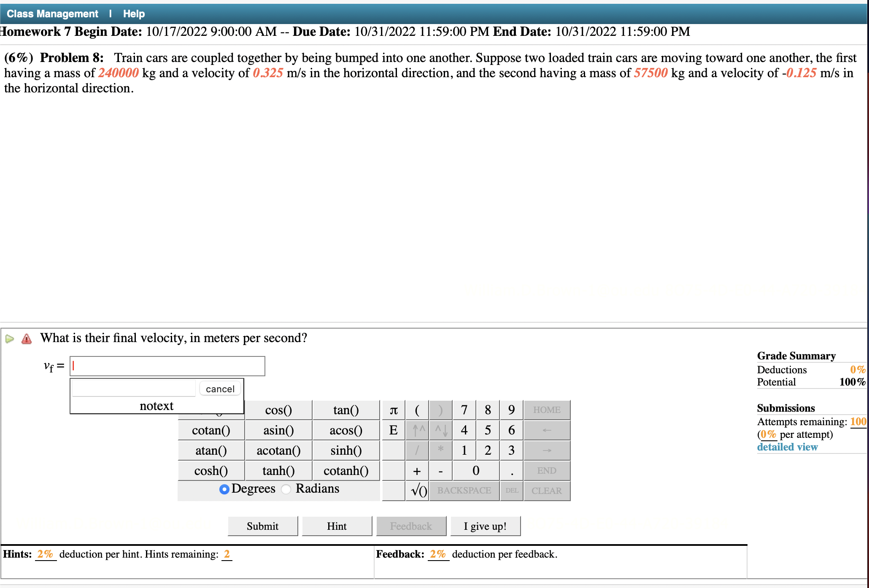Viewport: 869px width, 588px height.
Task: Click the Submit button
Action: [262, 526]
